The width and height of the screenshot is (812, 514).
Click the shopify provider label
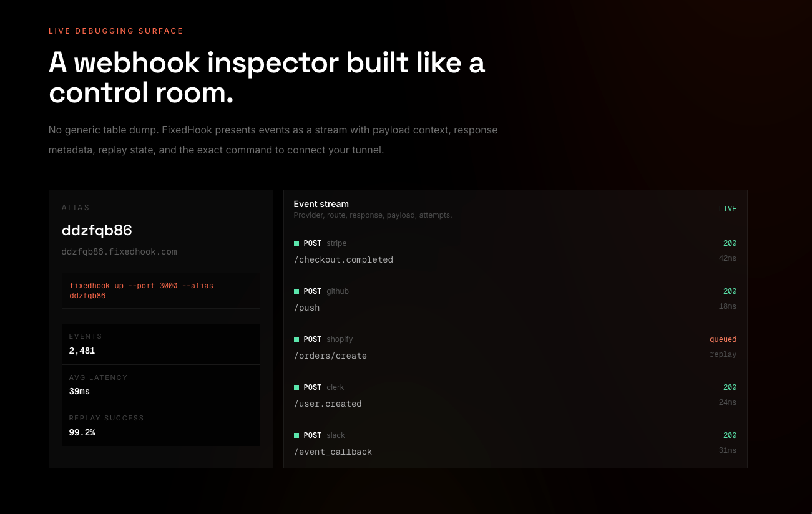pyautogui.click(x=340, y=339)
